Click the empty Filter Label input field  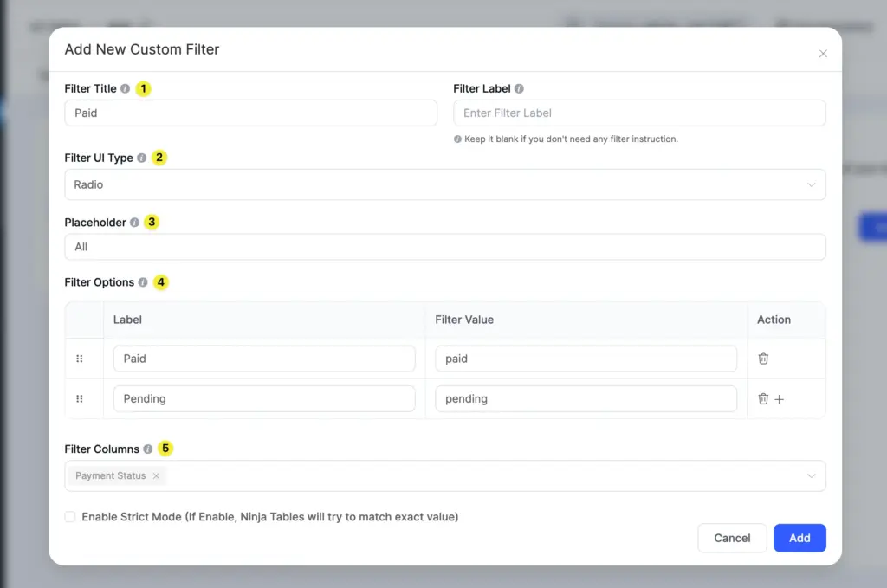(638, 113)
